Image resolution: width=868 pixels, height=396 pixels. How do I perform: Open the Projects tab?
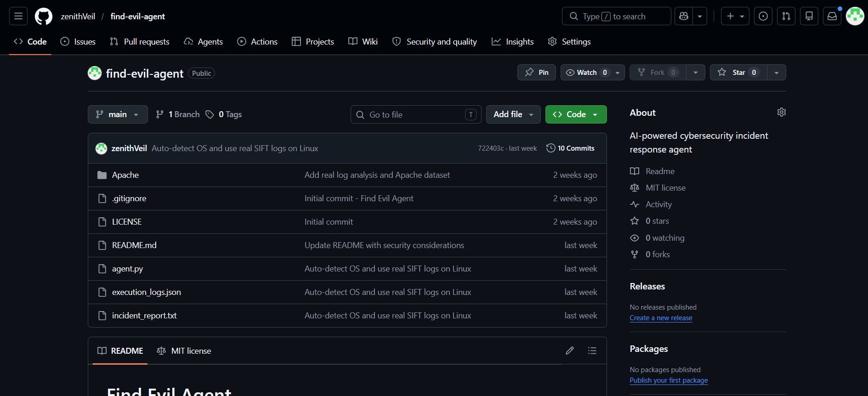click(313, 42)
